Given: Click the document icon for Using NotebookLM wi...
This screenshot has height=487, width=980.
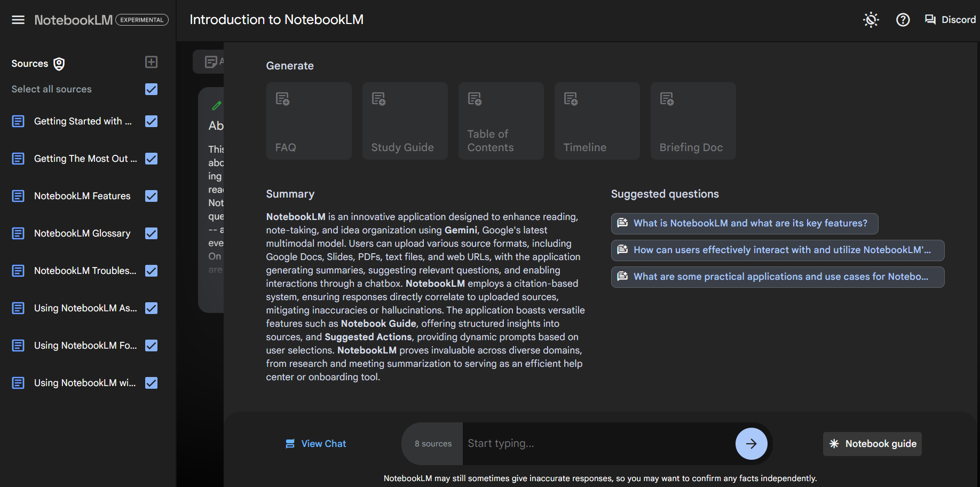Looking at the screenshot, I should tap(18, 383).
